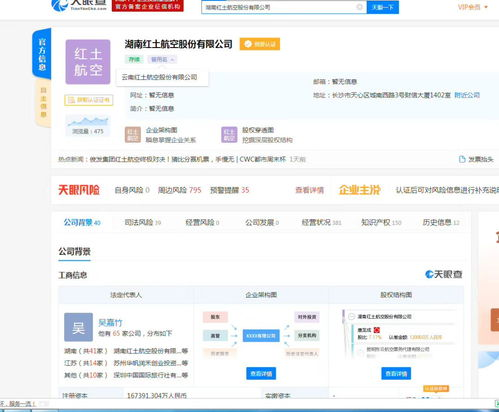Open 江苏 (共14家) company distribution row

[126, 363]
